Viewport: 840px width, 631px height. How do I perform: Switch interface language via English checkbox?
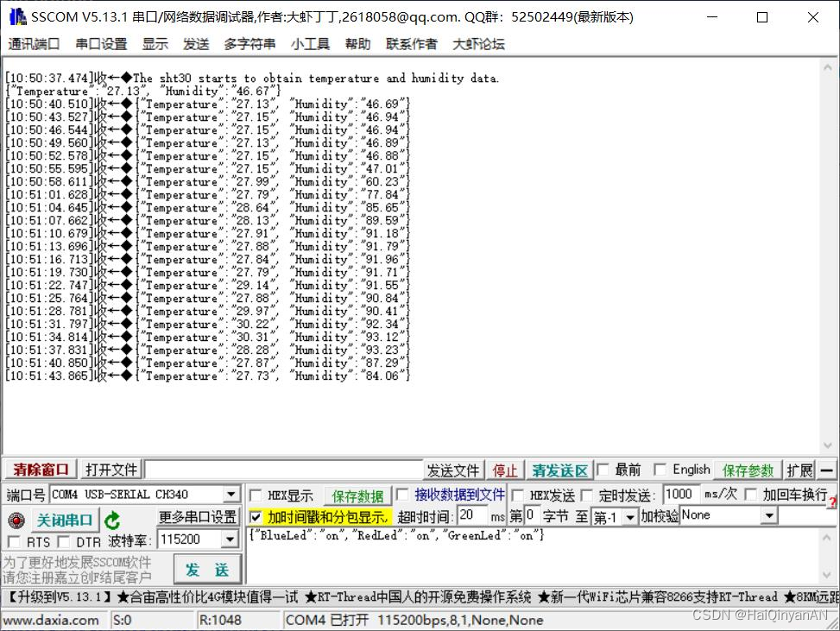tap(659, 470)
